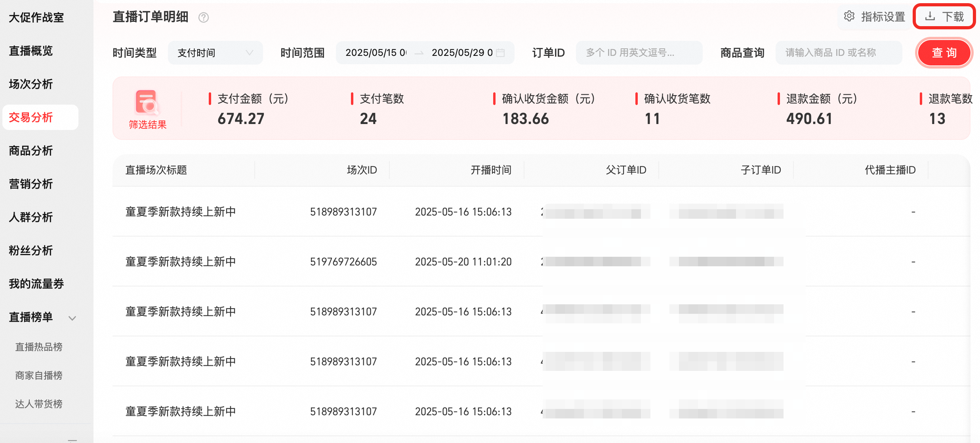This screenshot has width=980, height=443.
Task: Go to 直播概览 in the sidebar
Action: [x=31, y=51]
